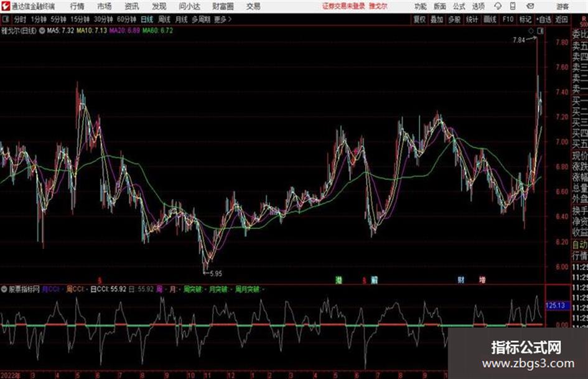The height and width of the screenshot is (379, 588).
Task: Click the diamond icon at chart top right
Action: click(531, 31)
